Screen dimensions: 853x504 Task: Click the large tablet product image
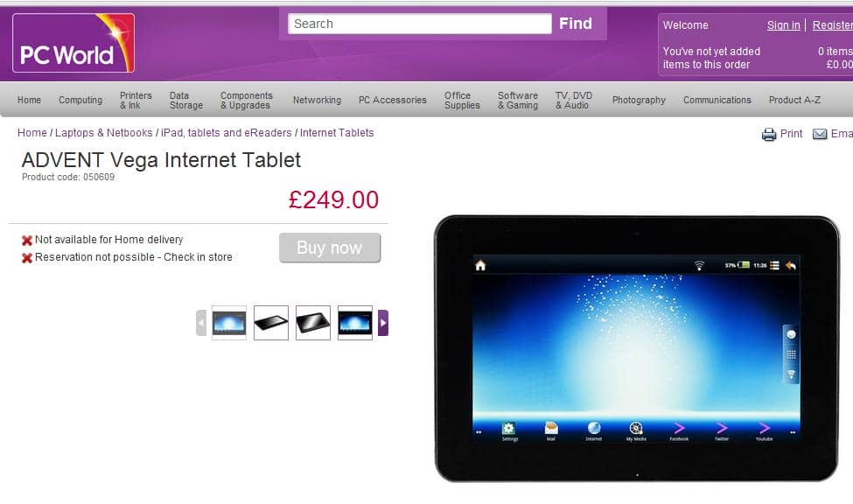click(637, 348)
